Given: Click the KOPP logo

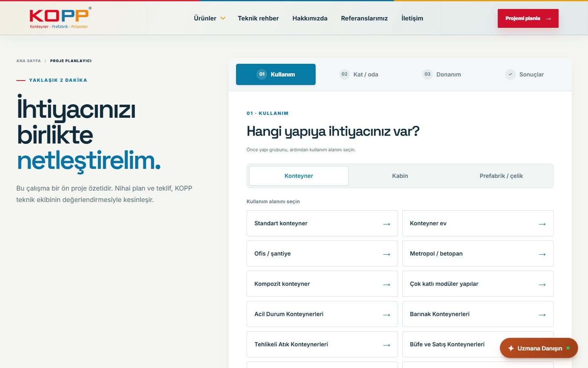Looking at the screenshot, I should click(60, 18).
